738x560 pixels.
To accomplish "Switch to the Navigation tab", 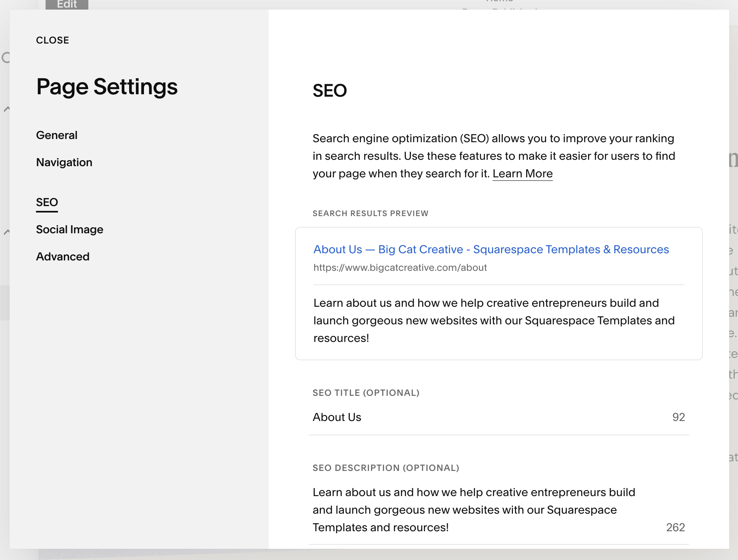I will (x=64, y=163).
